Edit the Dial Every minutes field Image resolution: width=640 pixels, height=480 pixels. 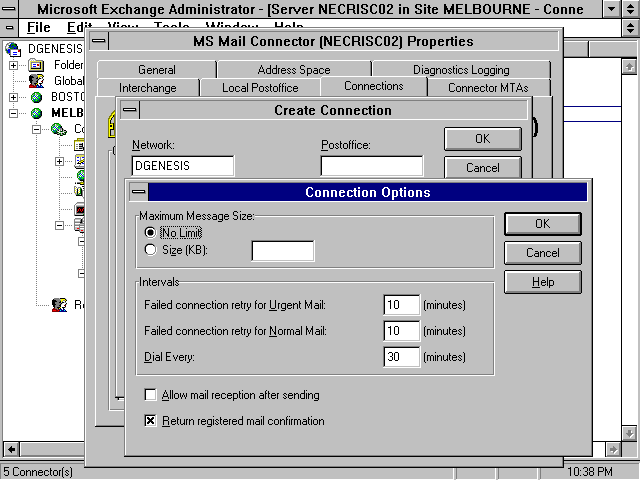coord(402,357)
